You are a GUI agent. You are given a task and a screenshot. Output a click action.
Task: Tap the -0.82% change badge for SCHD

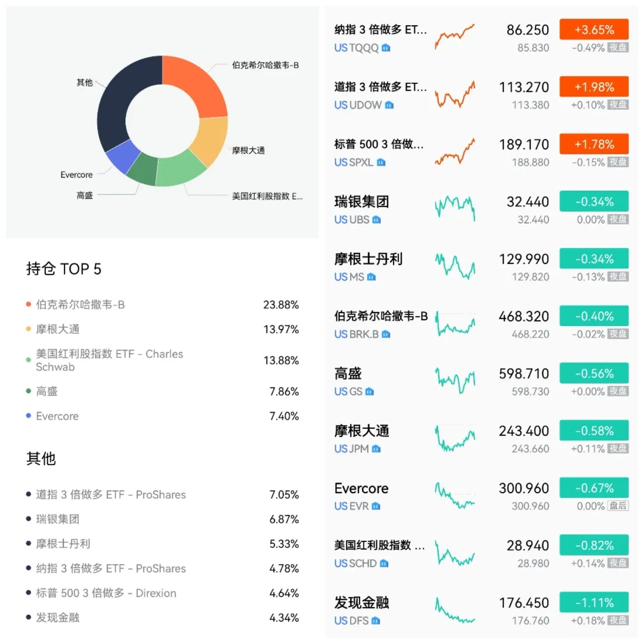594,545
